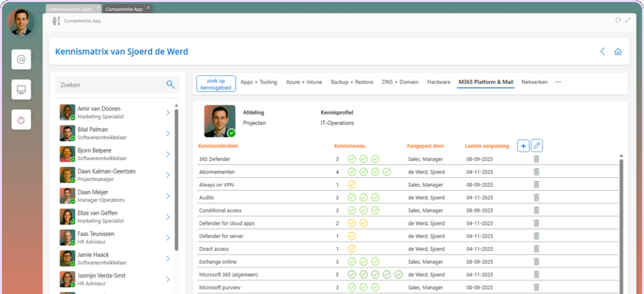Open the contact/mentions panel in left sidebar
Screen dimensions: 644x294
click(x=21, y=59)
